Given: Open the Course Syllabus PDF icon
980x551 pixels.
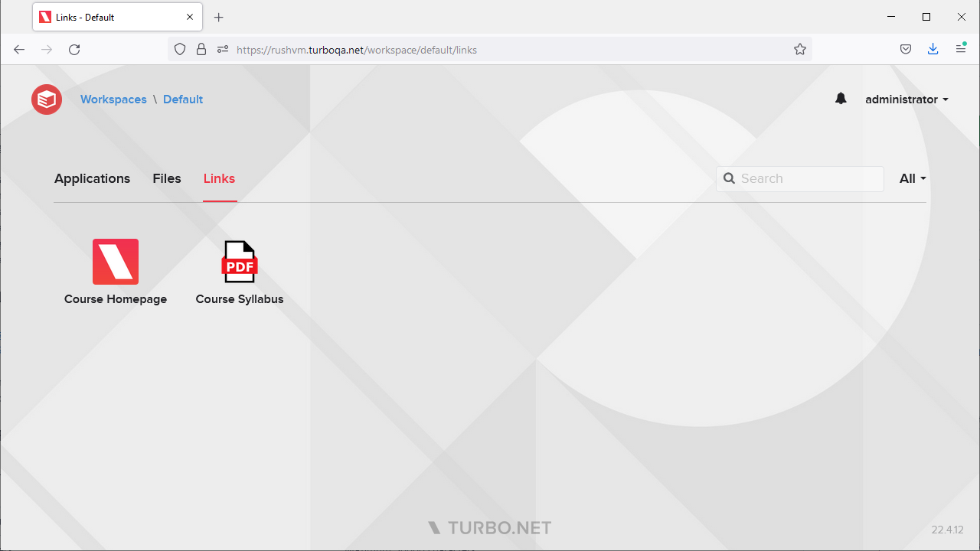Looking at the screenshot, I should tap(240, 262).
